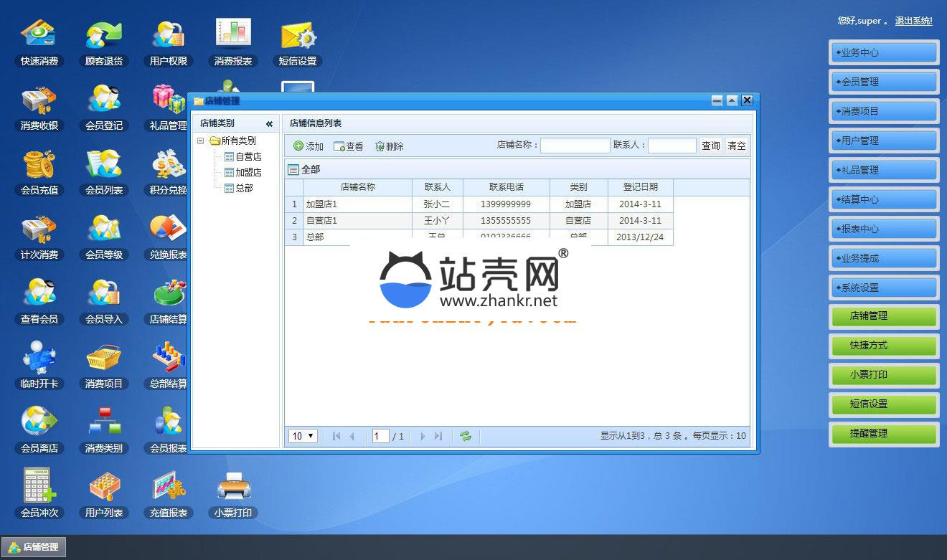Screen dimensions: 947x560
Task: Select the 加盟店 tree item
Action: tap(248, 172)
